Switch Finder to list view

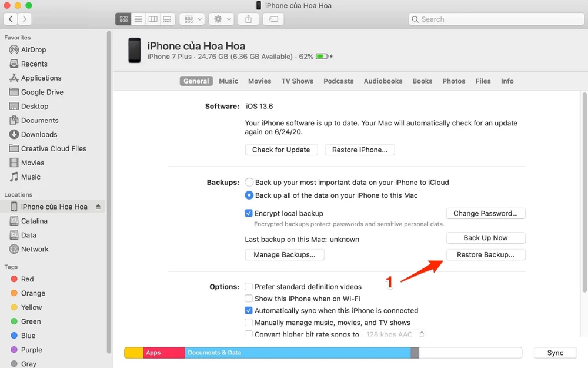(x=138, y=18)
